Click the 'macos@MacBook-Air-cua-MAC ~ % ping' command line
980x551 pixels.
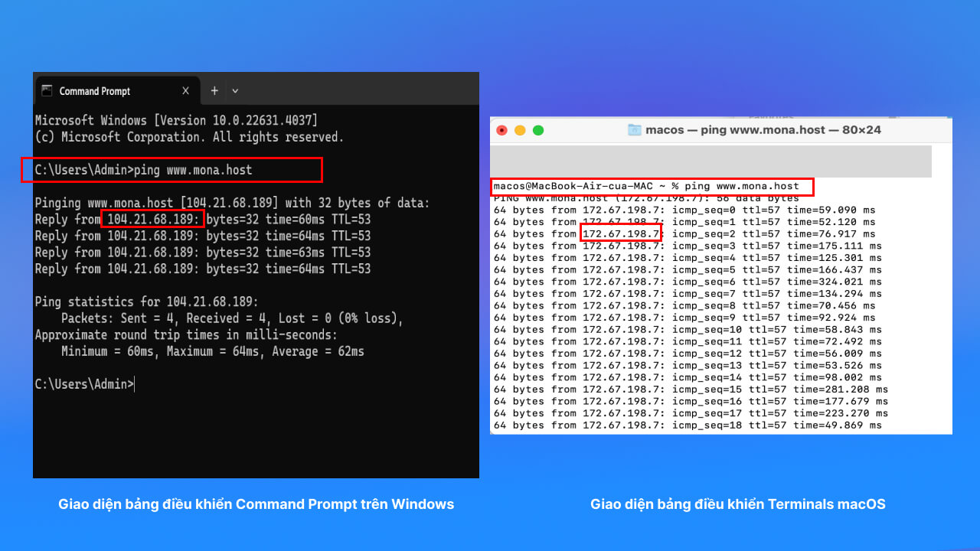[646, 186]
